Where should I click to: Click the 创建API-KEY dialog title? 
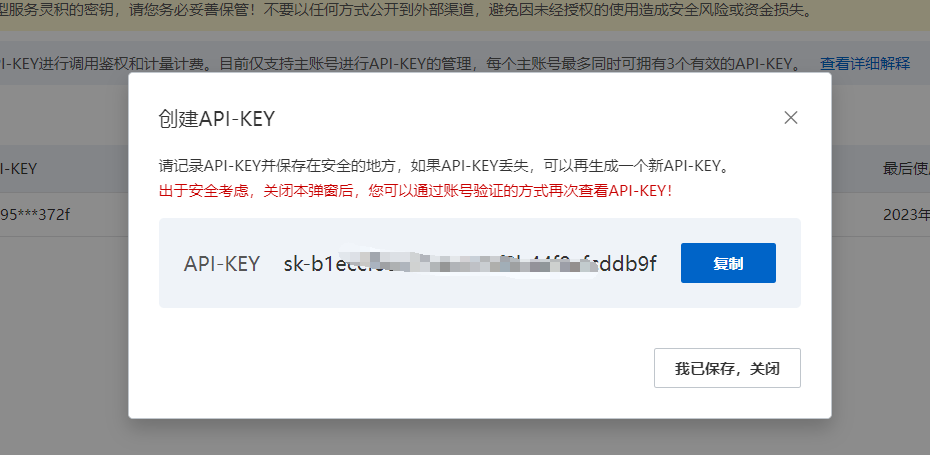[216, 119]
